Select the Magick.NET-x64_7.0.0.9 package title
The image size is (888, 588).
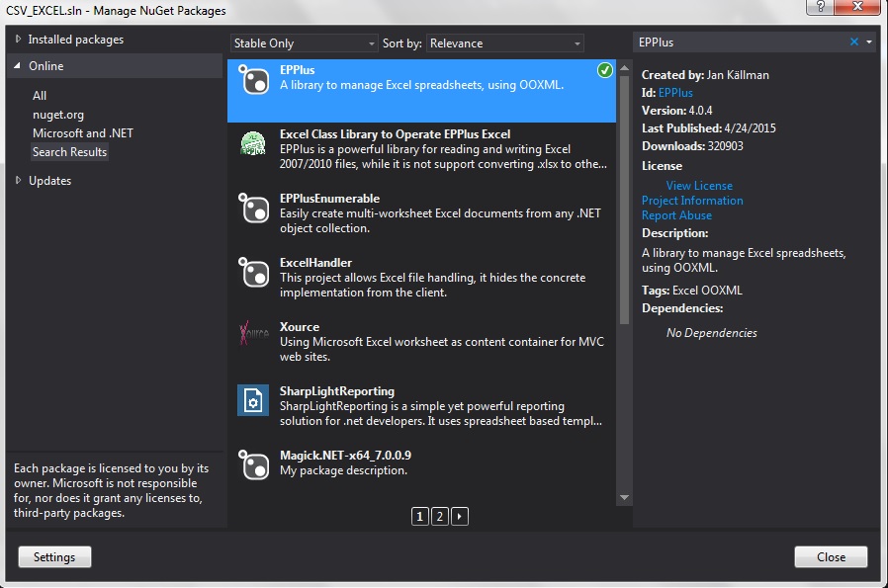coord(345,456)
